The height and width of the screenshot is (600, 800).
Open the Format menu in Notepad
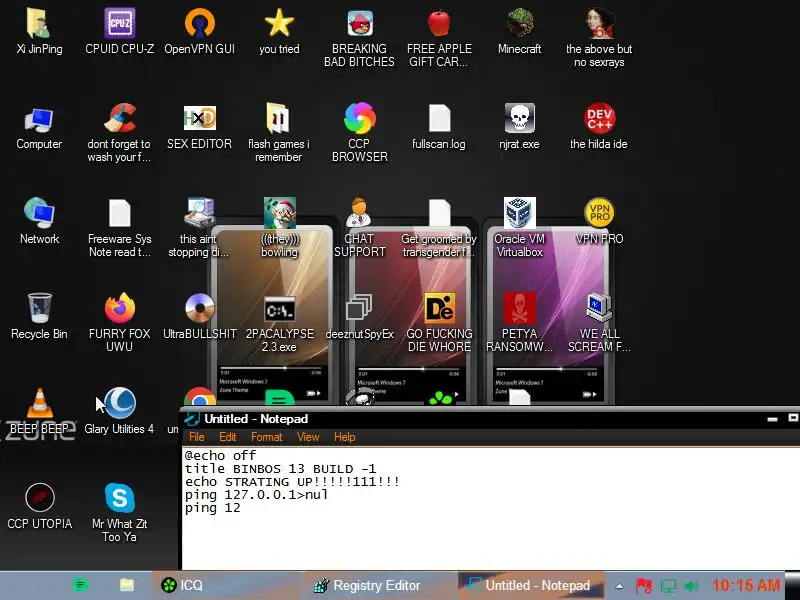tap(266, 437)
